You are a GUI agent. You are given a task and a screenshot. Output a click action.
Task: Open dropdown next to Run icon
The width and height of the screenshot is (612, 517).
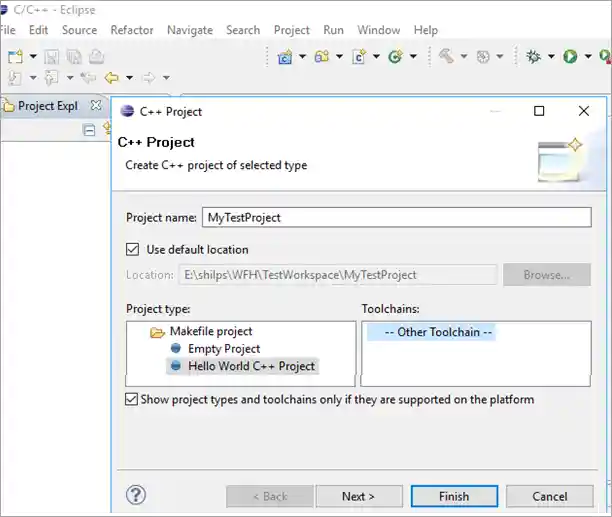click(x=588, y=57)
